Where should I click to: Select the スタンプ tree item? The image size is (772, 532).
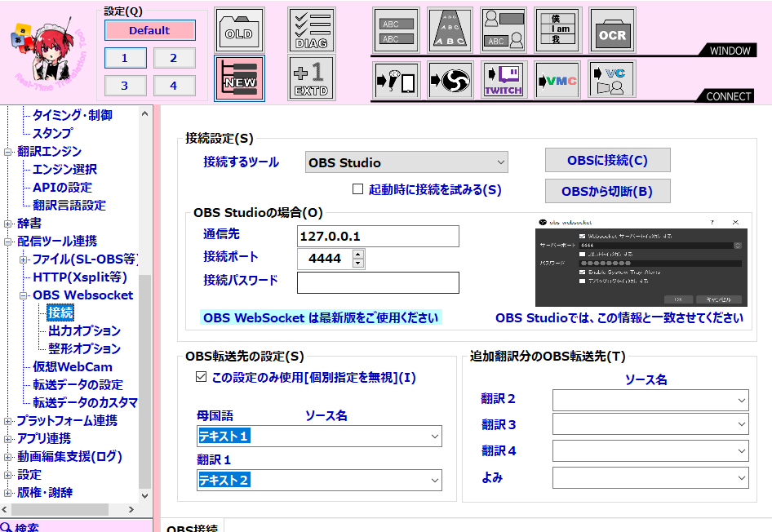coord(52,133)
